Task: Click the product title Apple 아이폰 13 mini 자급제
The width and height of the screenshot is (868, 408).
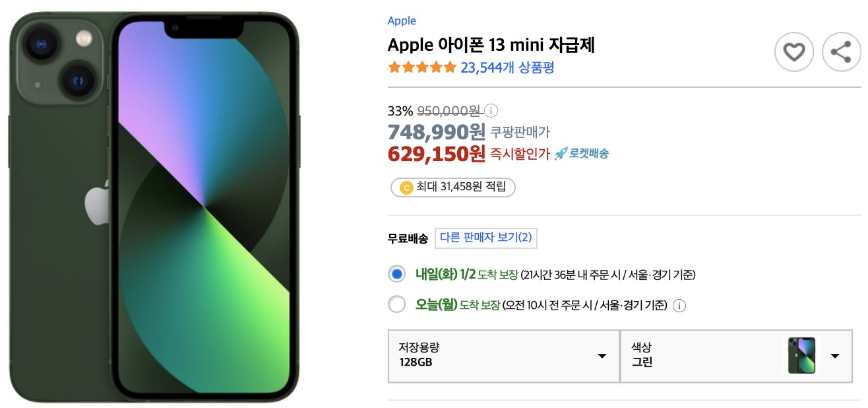Action: [491, 45]
